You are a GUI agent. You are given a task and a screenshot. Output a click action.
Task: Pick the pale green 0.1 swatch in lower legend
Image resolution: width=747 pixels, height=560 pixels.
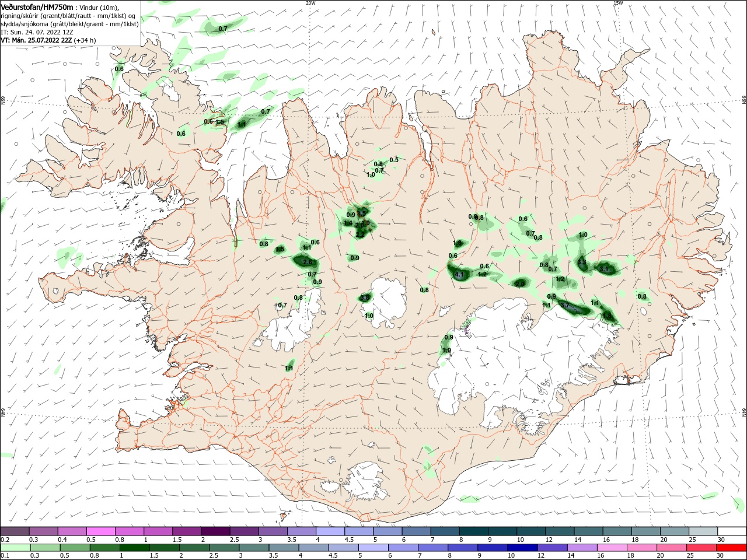click(x=15, y=548)
